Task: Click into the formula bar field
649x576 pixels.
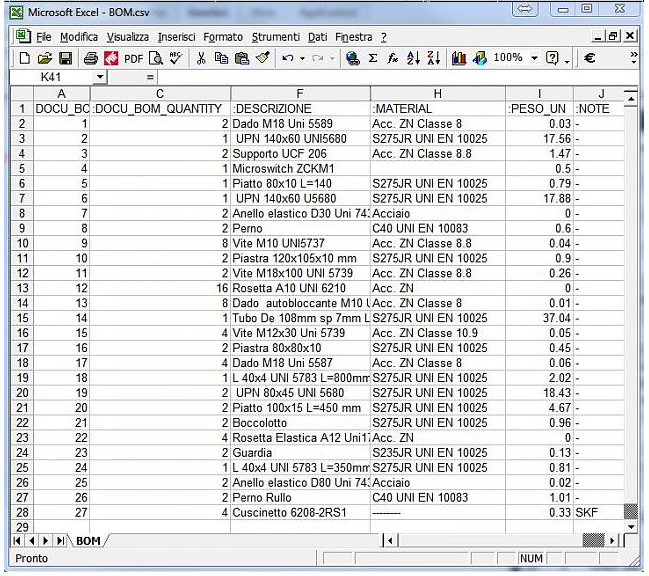Action: [x=397, y=77]
